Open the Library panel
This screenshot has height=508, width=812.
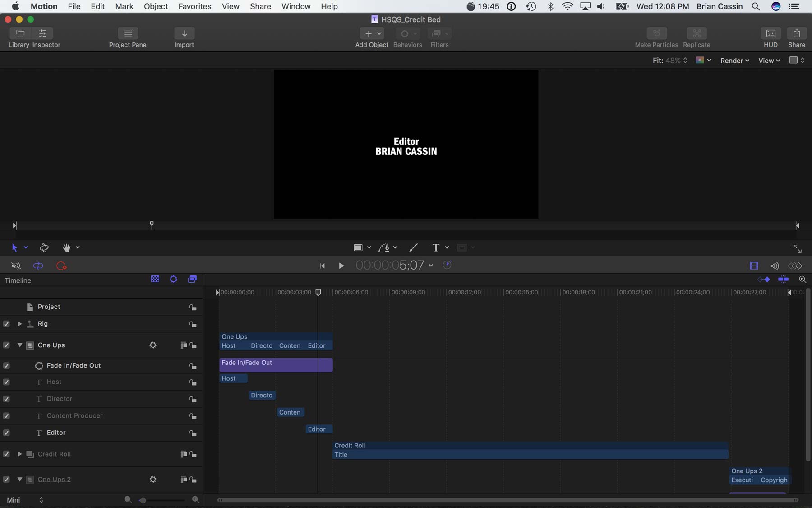point(20,33)
